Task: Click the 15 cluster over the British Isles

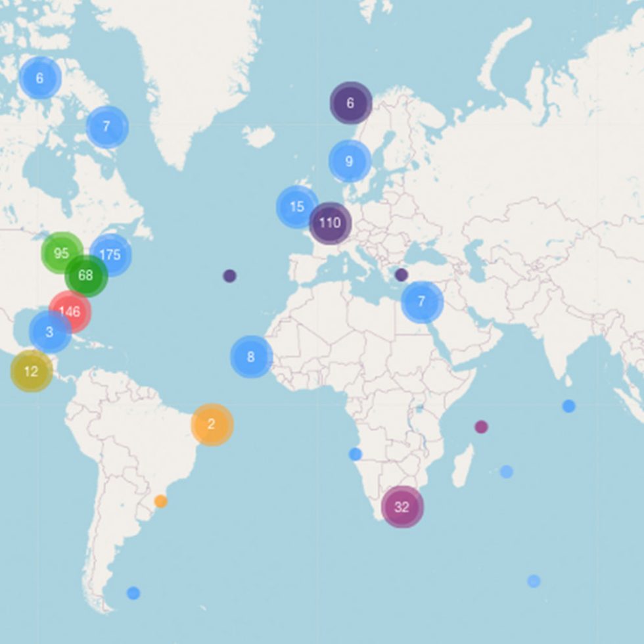Action: coord(296,205)
